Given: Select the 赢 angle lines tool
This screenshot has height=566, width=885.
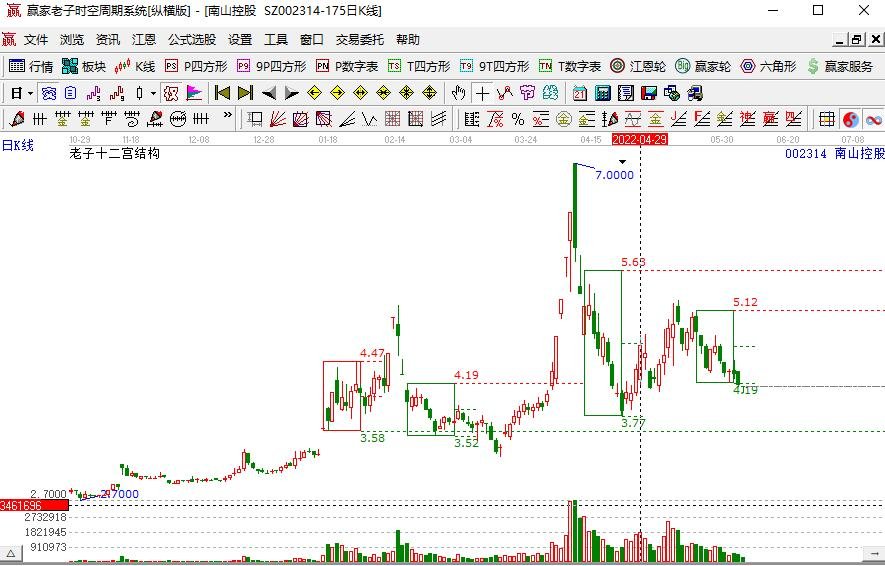Looking at the screenshot, I should [x=770, y=119].
